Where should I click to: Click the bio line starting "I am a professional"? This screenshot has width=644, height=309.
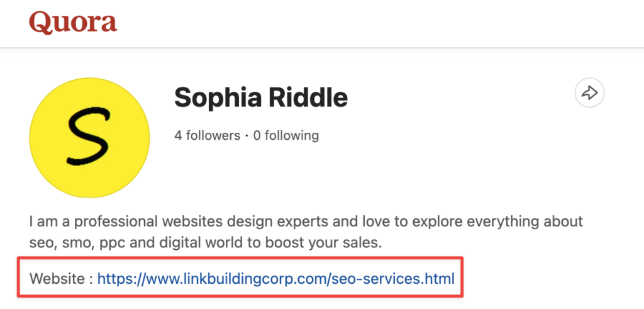(x=306, y=222)
